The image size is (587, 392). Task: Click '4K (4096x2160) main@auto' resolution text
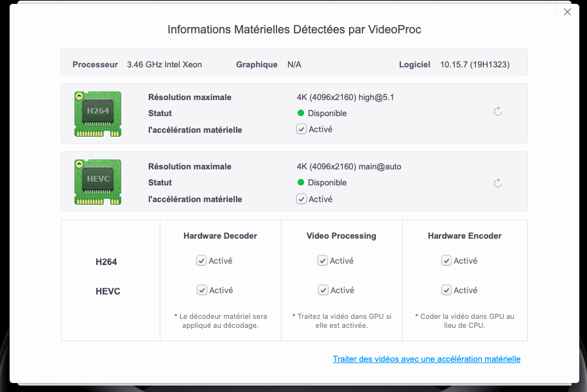pos(349,167)
